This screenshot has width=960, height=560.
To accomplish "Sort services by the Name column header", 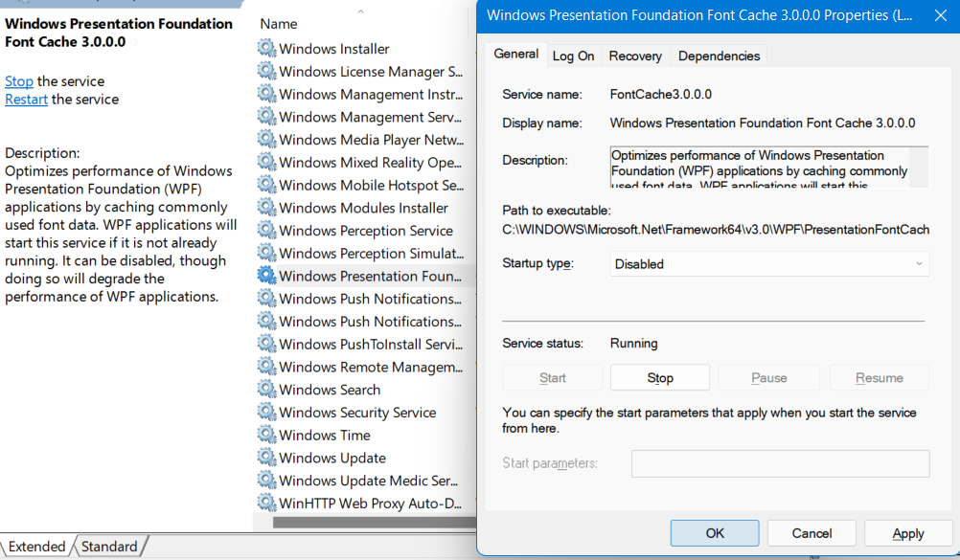I will point(279,24).
